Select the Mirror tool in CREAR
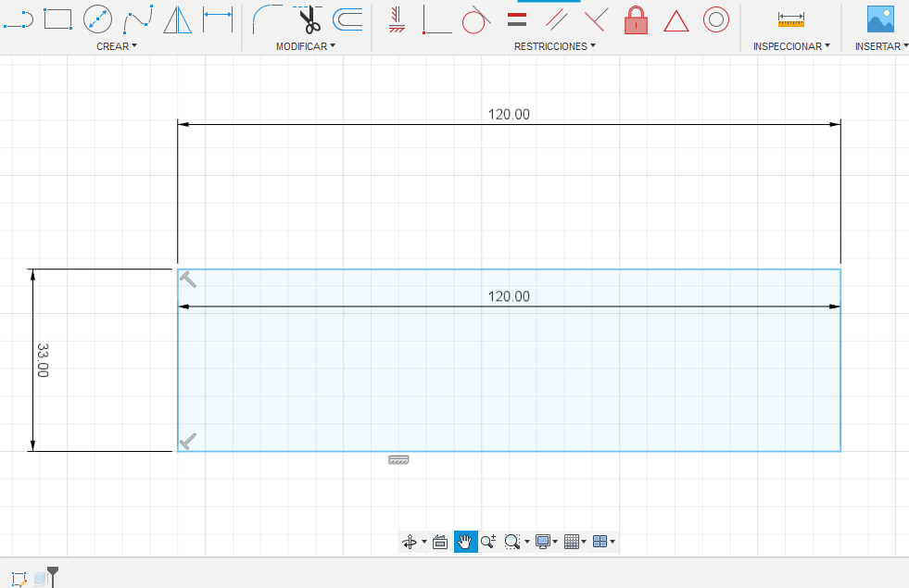The image size is (909, 588). click(177, 19)
